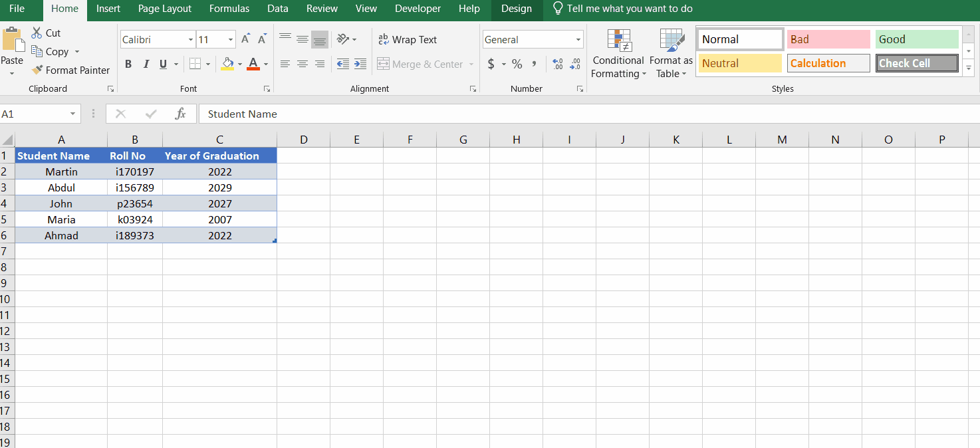Align text to middle of cell
This screenshot has width=980, height=448.
click(303, 39)
